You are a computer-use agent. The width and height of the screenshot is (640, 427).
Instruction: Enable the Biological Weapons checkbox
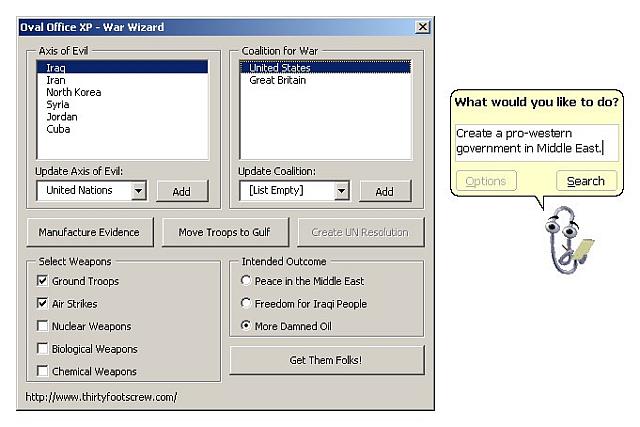(42, 349)
